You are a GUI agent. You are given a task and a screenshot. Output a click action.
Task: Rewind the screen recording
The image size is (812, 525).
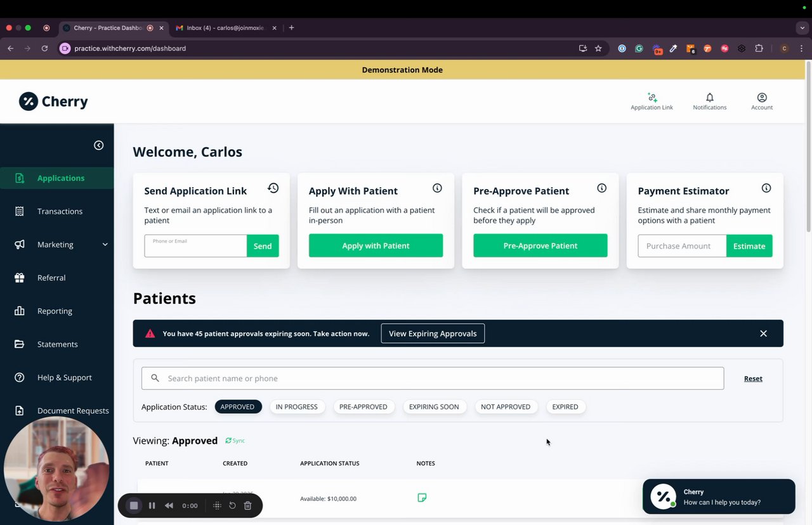tap(169, 505)
